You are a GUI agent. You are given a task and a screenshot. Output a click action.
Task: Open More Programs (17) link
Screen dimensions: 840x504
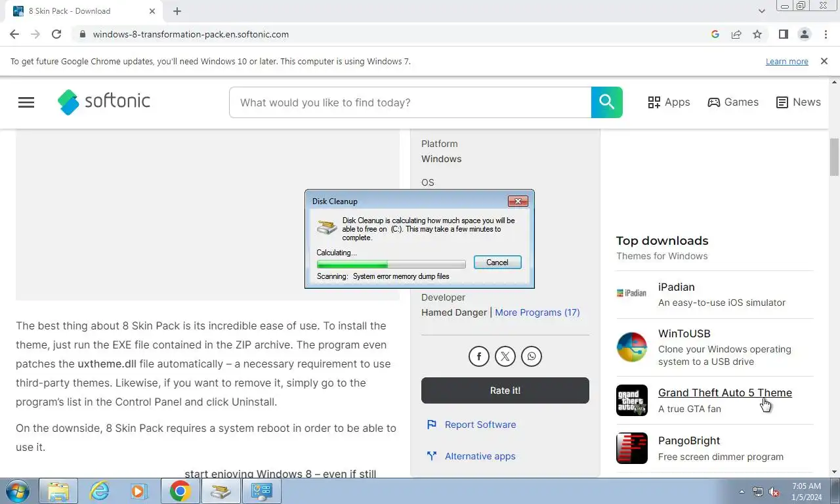pos(537,312)
